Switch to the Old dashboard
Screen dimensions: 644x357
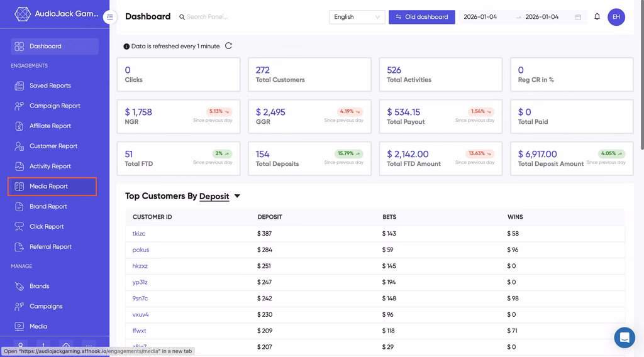pyautogui.click(x=422, y=17)
